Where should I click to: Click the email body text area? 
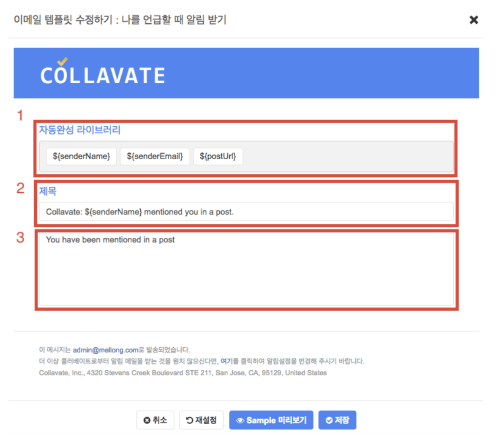click(x=246, y=270)
